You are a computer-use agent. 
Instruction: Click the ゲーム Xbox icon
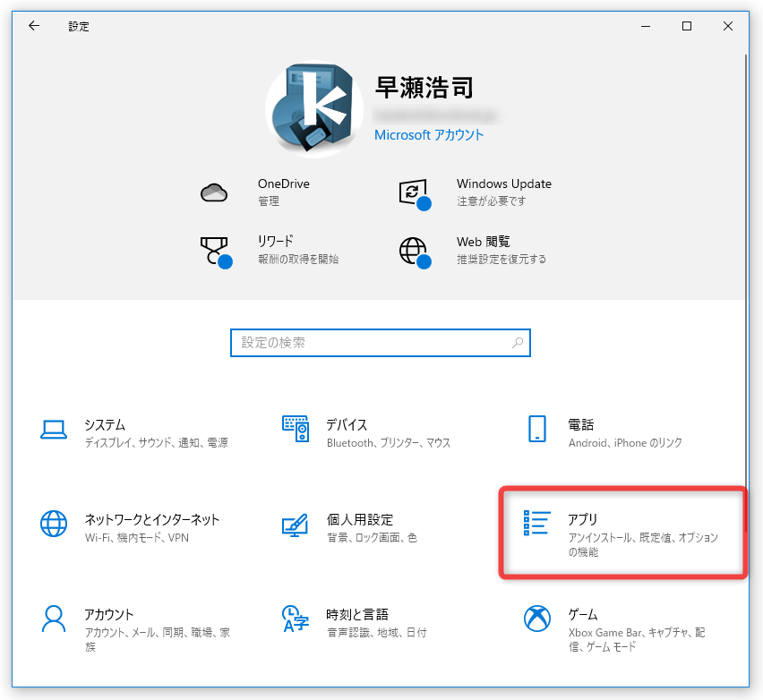[537, 619]
